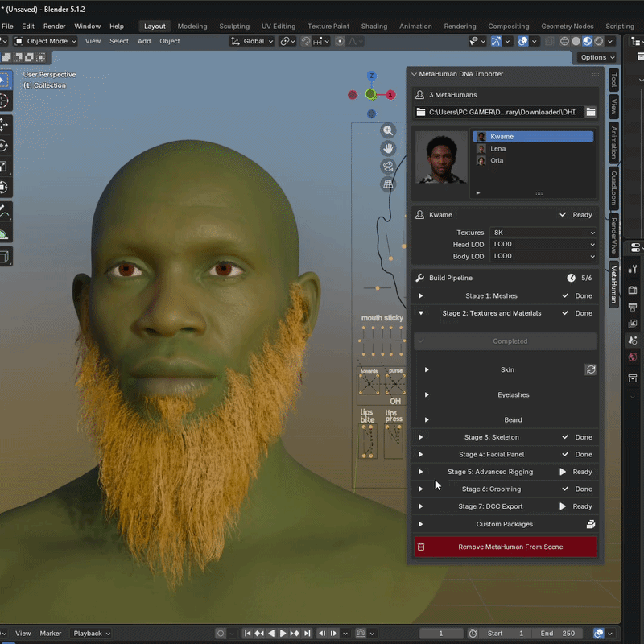This screenshot has height=644, width=644.
Task: Switch to the Shading workspace tab
Action: pyautogui.click(x=374, y=27)
